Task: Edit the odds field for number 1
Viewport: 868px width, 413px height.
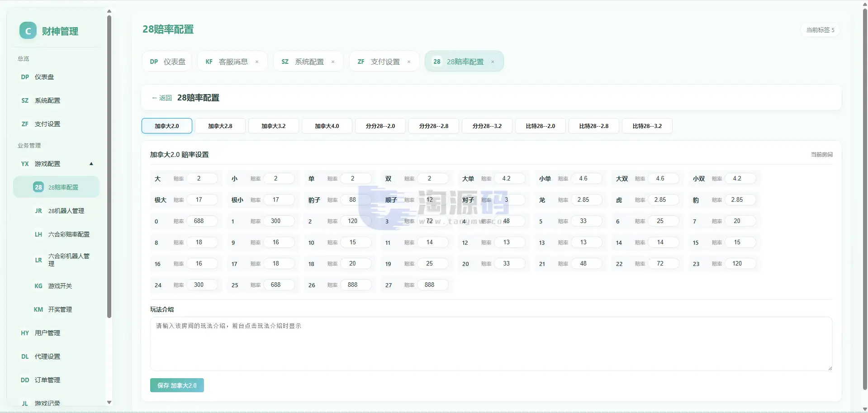Action: pyautogui.click(x=279, y=221)
